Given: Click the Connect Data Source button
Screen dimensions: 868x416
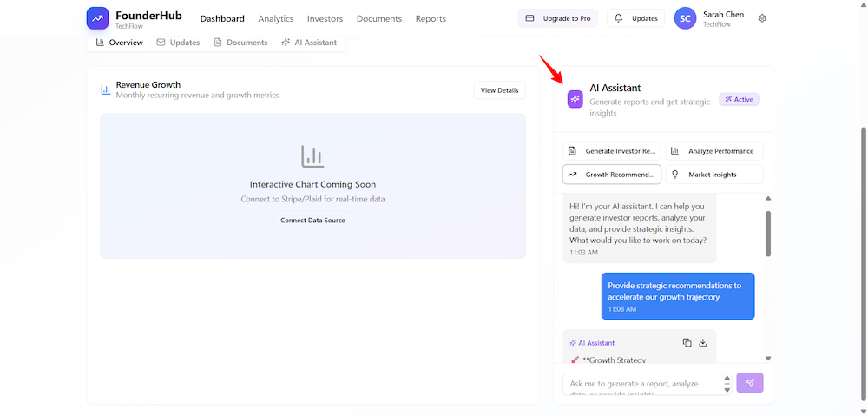Looking at the screenshot, I should pos(312,220).
